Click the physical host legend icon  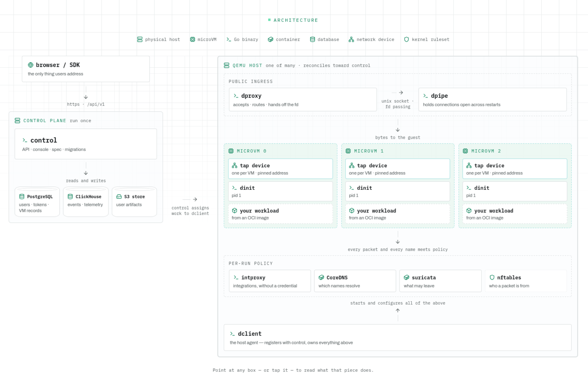[140, 39]
